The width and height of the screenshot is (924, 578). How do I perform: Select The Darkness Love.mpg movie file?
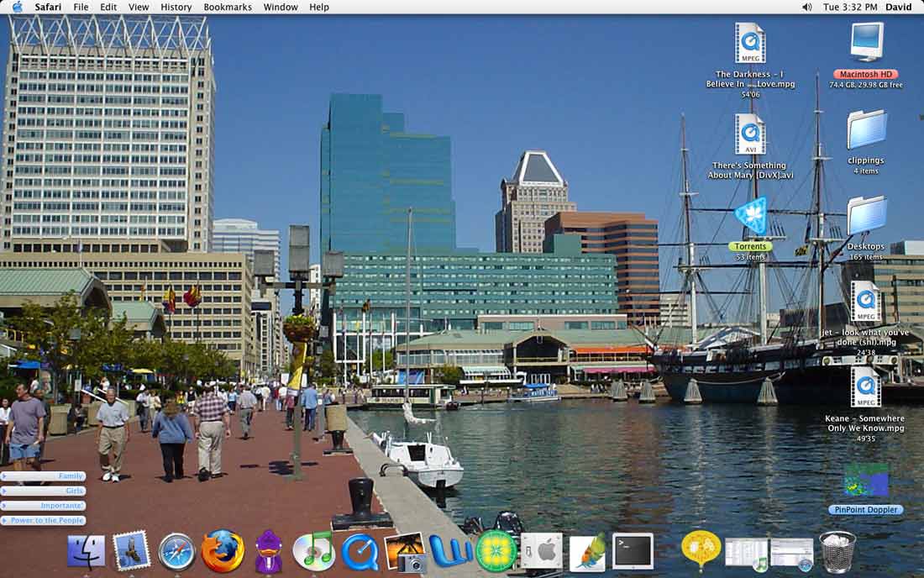click(750, 42)
